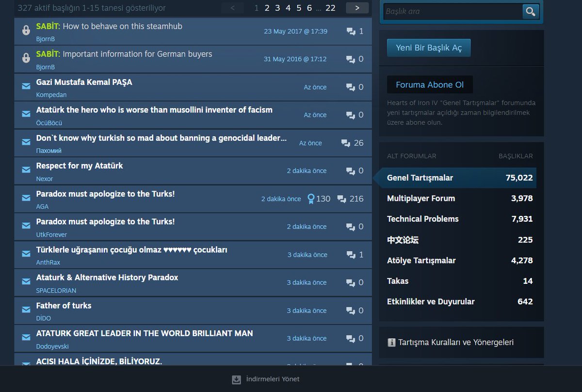
Task: Click lock icon of 'German buyers' thread
Action: pos(26,59)
